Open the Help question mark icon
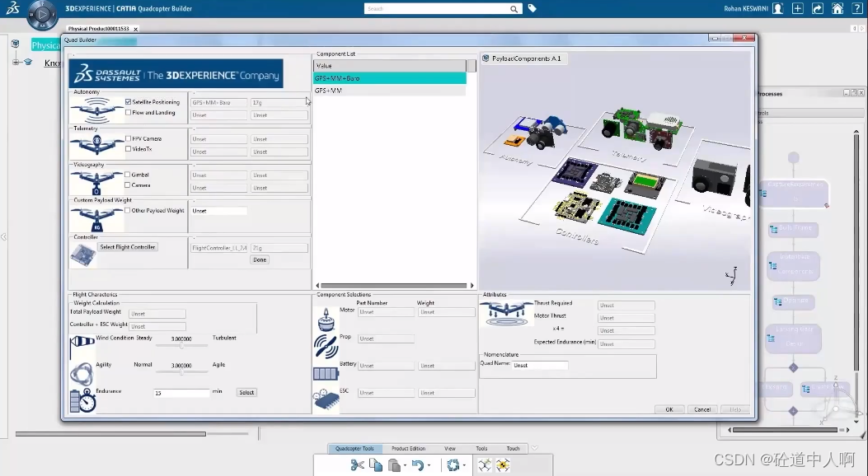Viewport: 868px width, 476px height. (x=857, y=8)
